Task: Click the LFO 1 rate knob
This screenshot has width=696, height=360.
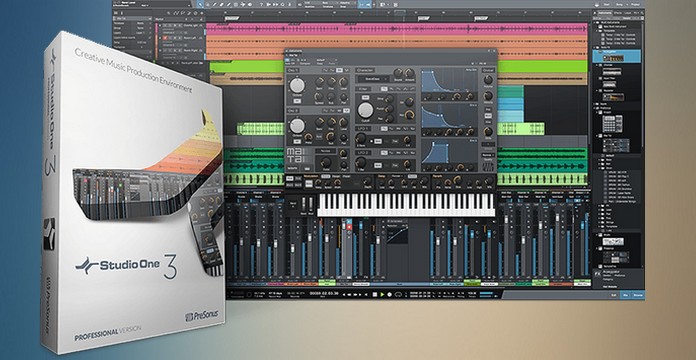Action: 361,138
